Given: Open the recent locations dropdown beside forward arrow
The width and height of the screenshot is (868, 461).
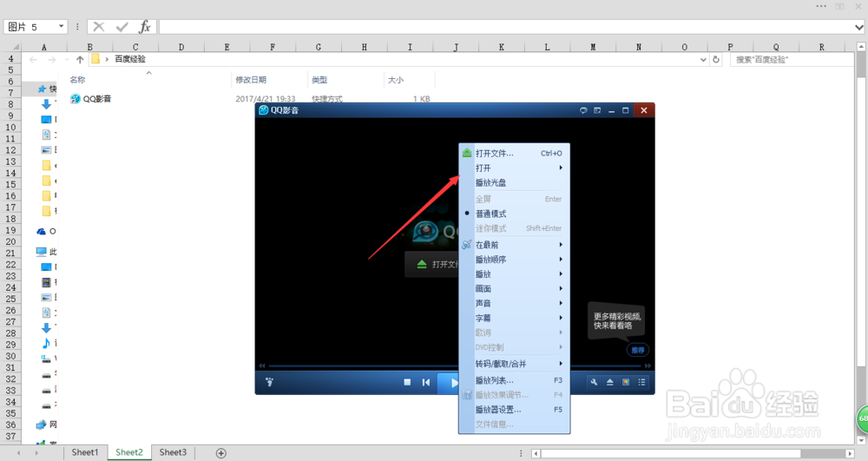Looking at the screenshot, I should [67, 59].
